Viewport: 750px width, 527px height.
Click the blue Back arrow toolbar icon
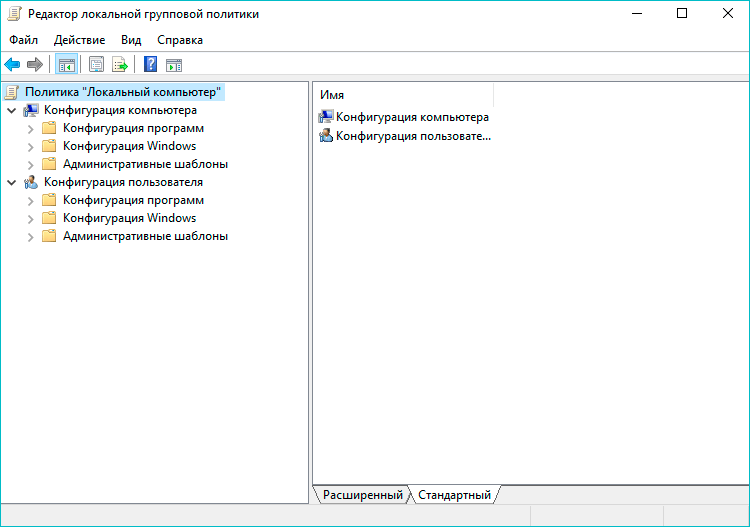coord(12,65)
